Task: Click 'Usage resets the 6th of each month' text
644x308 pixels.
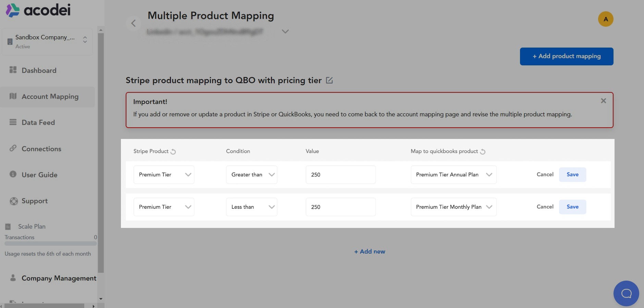Action: tap(48, 254)
